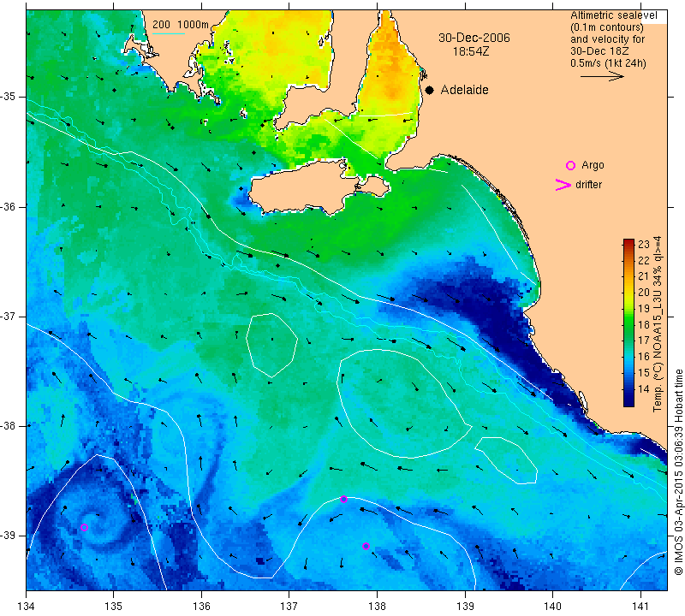Click the Adelaide city label

click(464, 90)
